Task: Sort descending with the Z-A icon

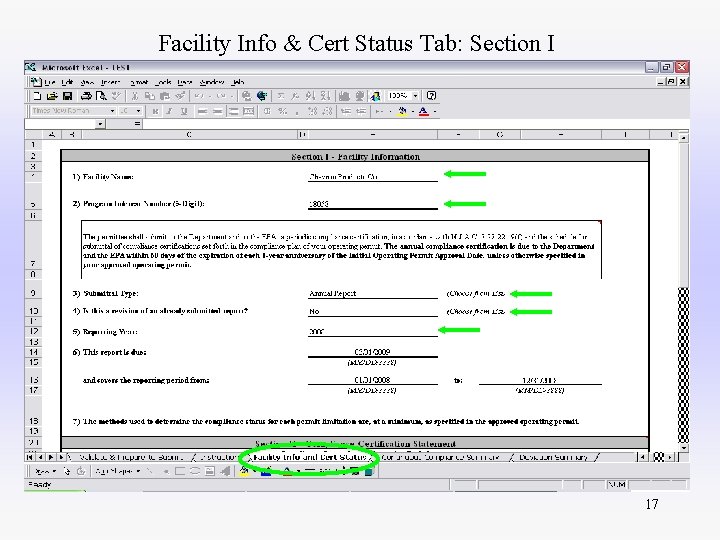Action: 325,96
